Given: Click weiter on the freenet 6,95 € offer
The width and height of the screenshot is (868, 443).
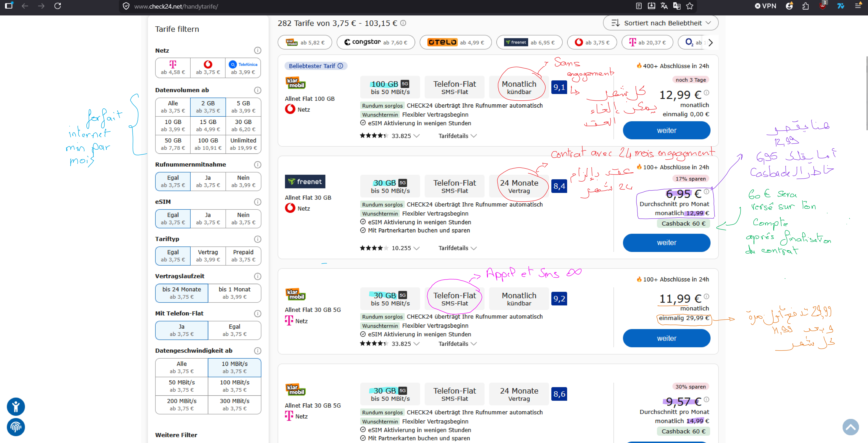Looking at the screenshot, I should click(x=667, y=243).
